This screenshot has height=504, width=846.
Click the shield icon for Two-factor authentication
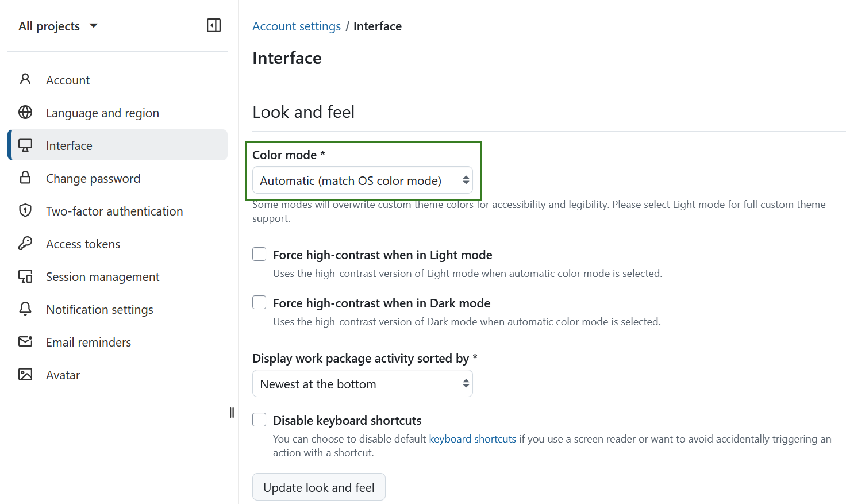coord(25,210)
